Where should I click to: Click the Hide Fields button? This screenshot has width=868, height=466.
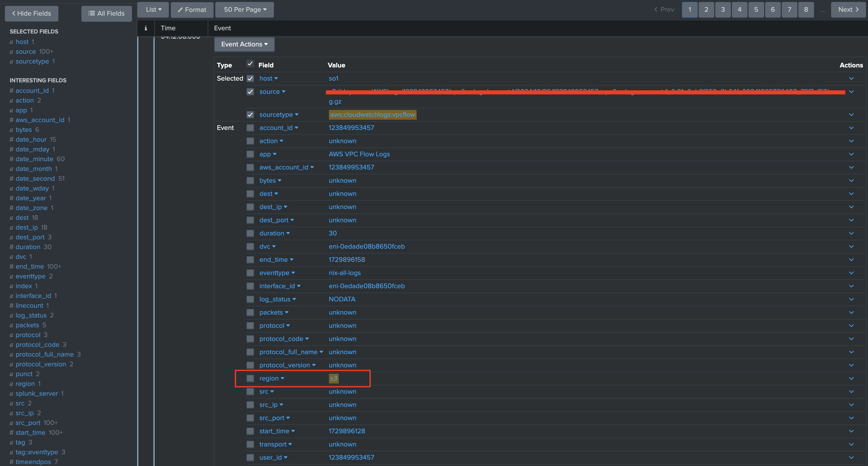coord(31,13)
